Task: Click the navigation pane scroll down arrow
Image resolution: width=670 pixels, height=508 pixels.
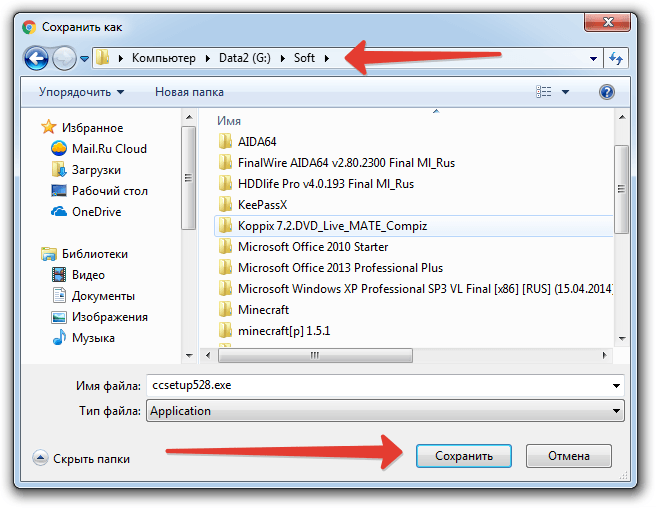Action: (188, 355)
